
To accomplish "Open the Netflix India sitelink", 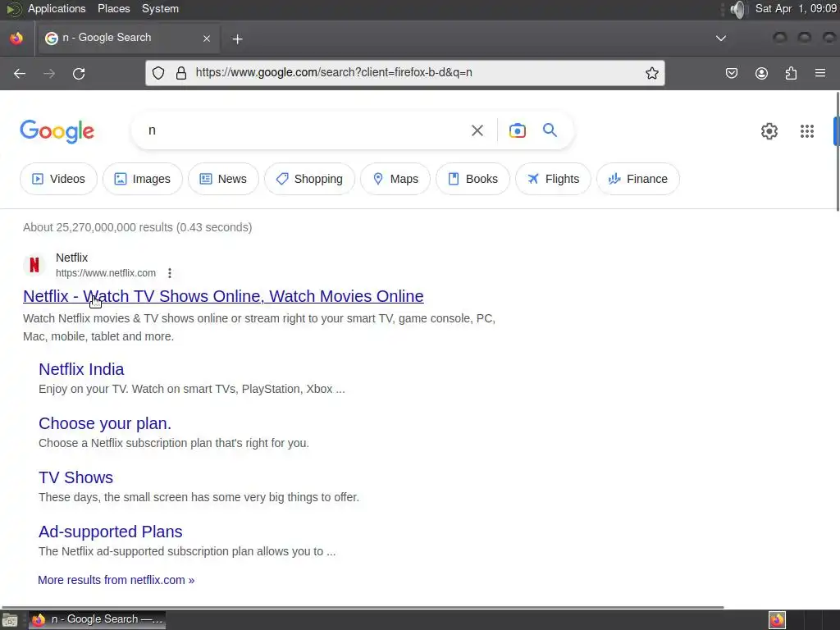I will [81, 369].
